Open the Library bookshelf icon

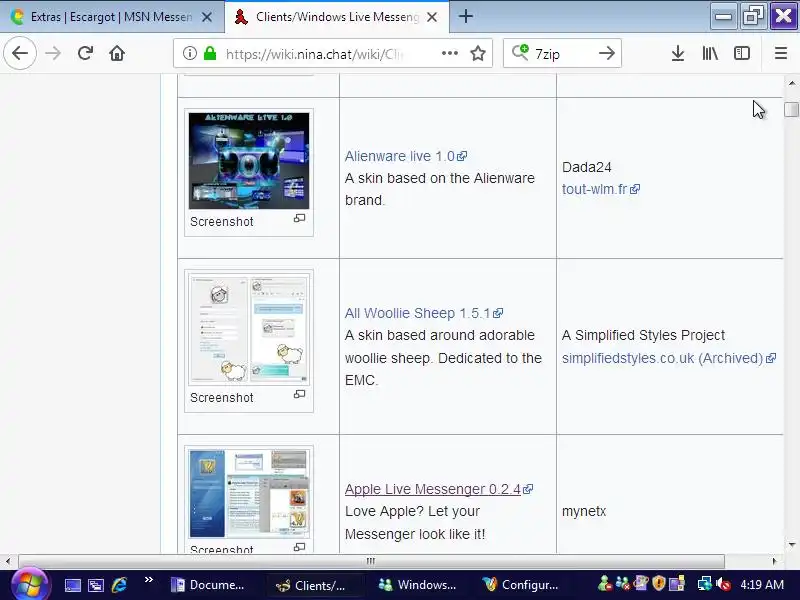coord(710,53)
